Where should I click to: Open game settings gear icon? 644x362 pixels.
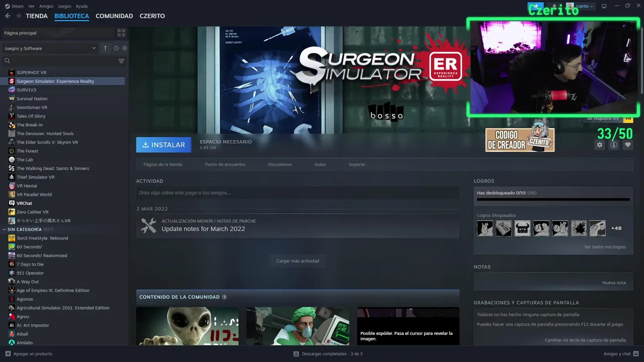[x=599, y=145]
